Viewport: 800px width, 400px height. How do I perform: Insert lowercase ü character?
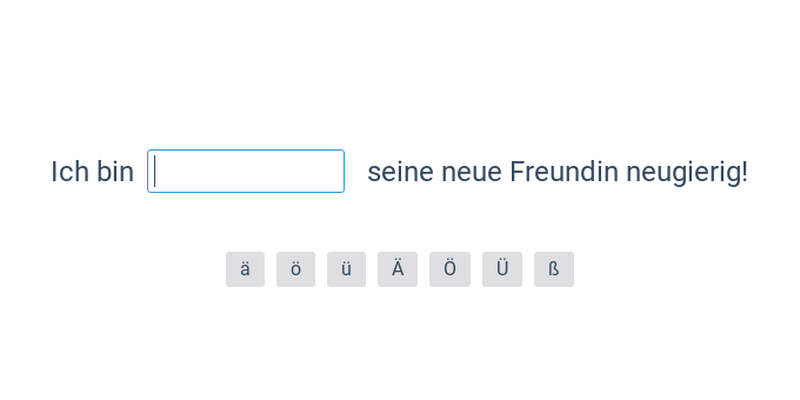[x=346, y=269]
